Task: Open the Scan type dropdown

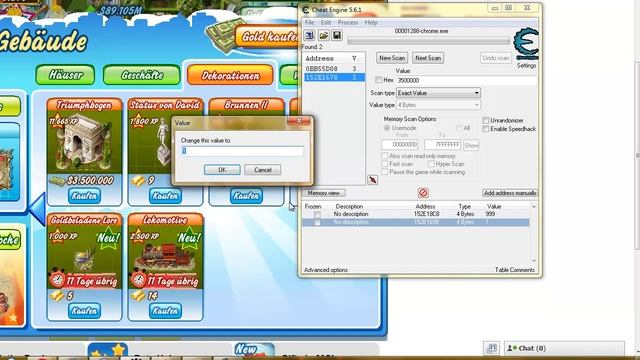Action: click(438, 93)
